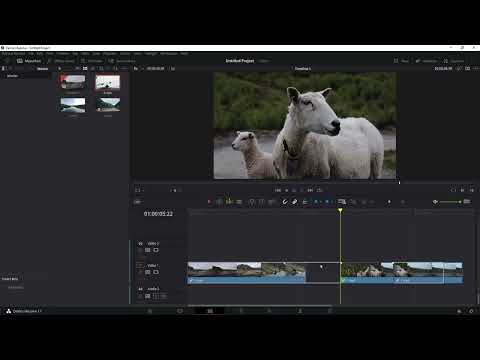Switch to the Media page
This screenshot has height=360, width=480.
pos(150,311)
